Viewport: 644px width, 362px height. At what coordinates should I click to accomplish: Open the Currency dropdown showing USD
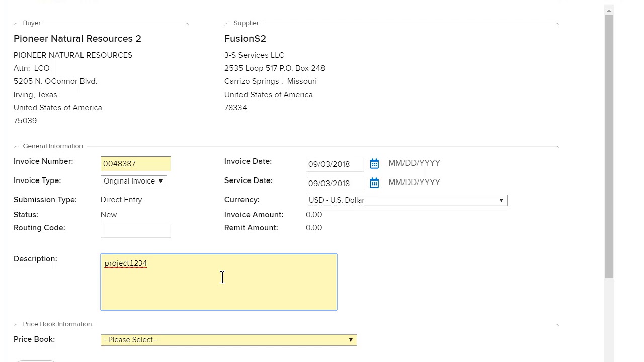[407, 200]
